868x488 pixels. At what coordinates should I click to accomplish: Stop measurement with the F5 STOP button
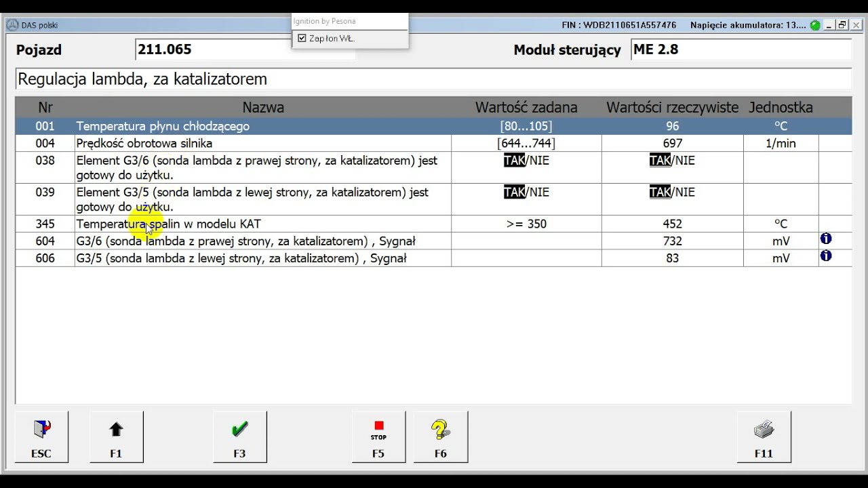[x=378, y=436]
